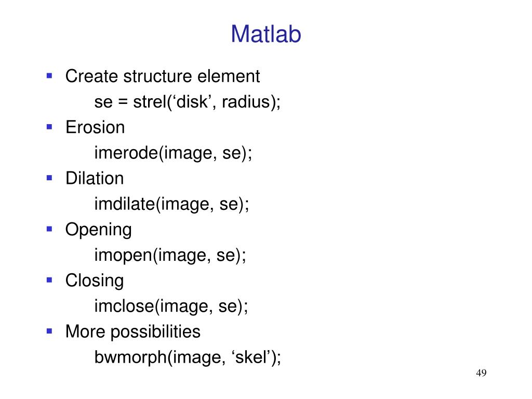Select the Create structure element heading
The image size is (532, 399).
(163, 76)
